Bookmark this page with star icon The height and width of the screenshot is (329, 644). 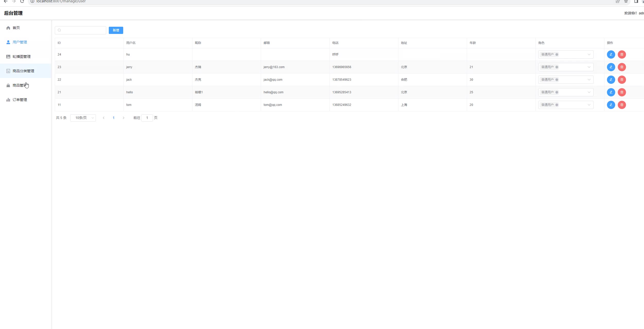pos(626,1)
